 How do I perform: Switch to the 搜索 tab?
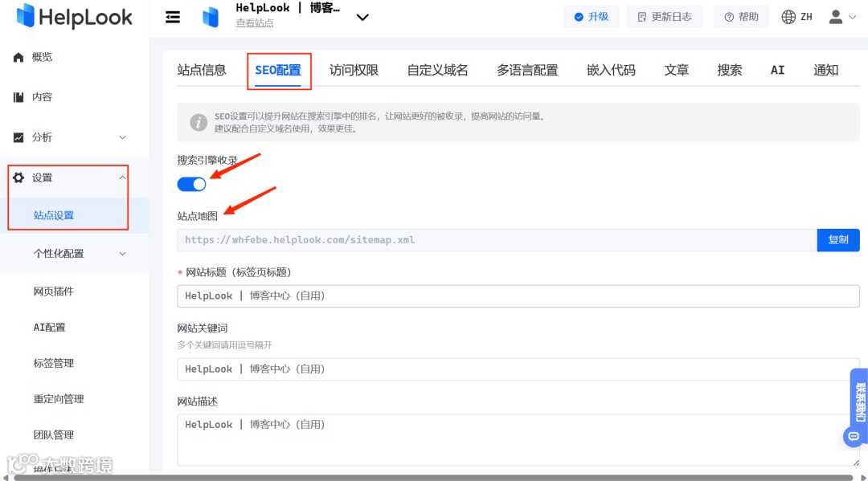(730, 70)
